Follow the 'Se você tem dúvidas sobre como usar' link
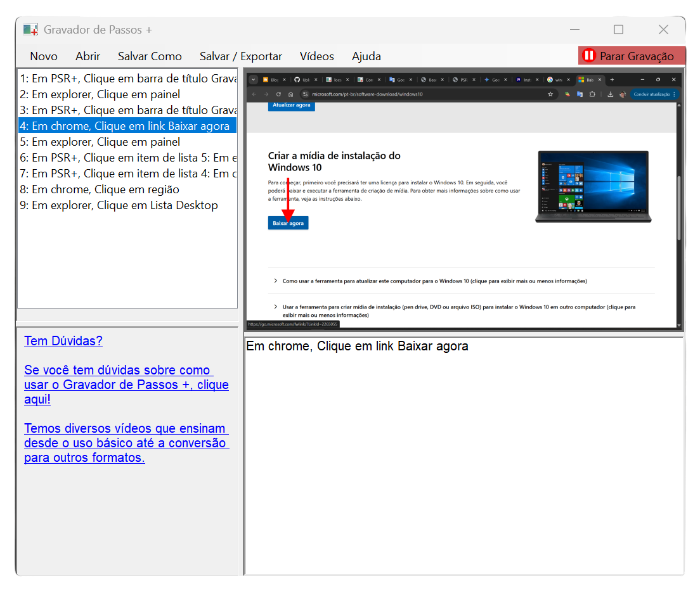The width and height of the screenshot is (700, 593). click(126, 385)
